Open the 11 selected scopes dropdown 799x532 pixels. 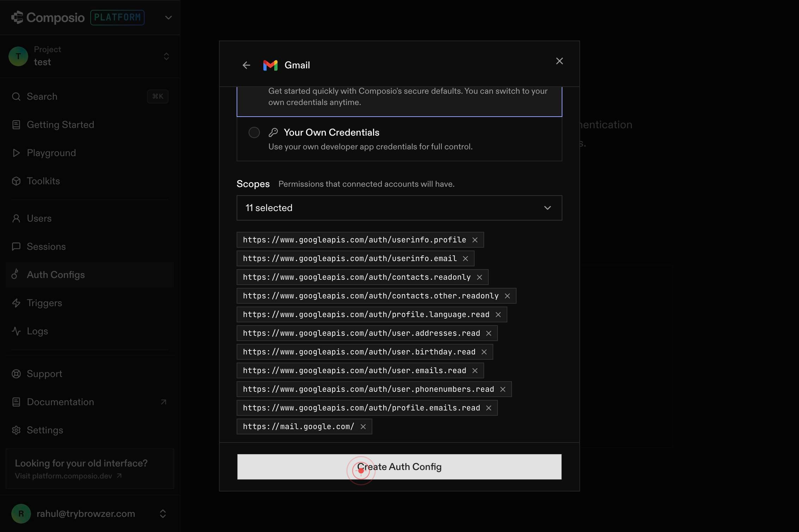click(399, 208)
